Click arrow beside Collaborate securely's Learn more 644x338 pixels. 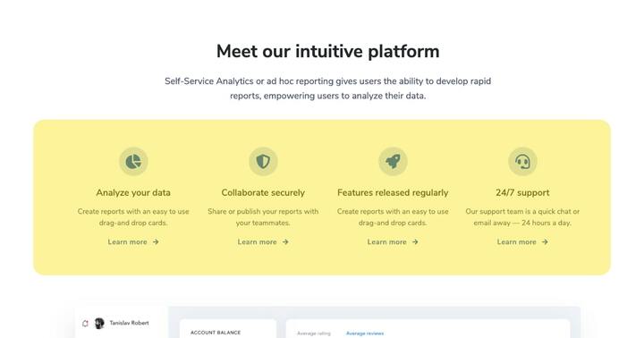[x=285, y=242]
